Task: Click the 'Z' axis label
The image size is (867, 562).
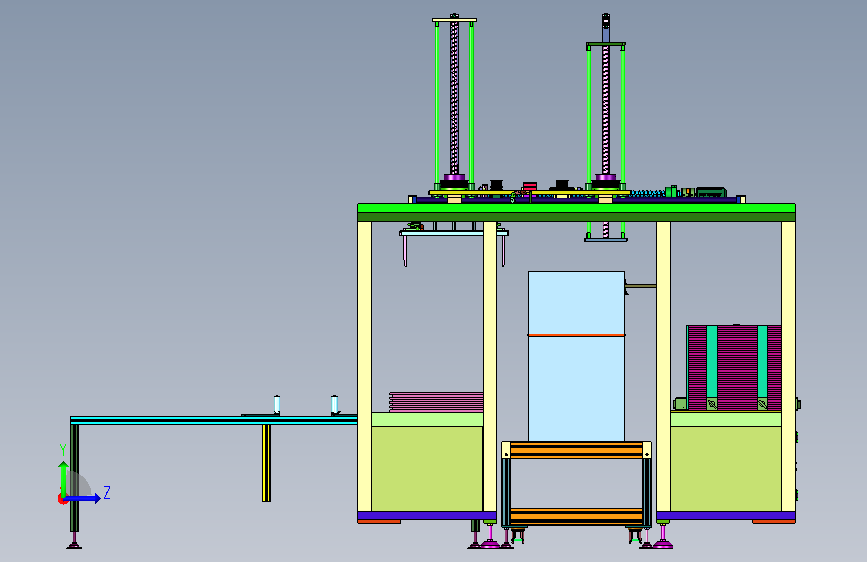Action: 107,492
